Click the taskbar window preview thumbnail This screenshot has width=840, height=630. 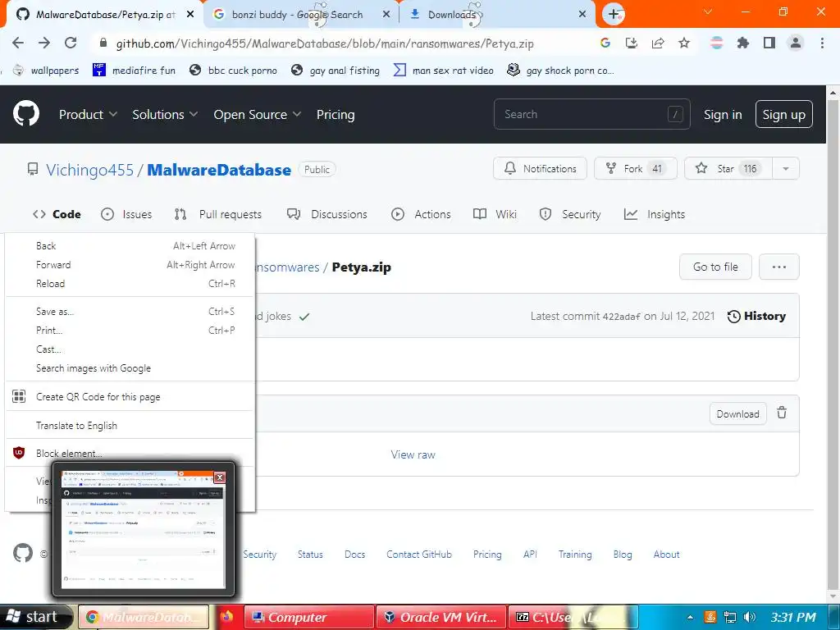(x=143, y=529)
